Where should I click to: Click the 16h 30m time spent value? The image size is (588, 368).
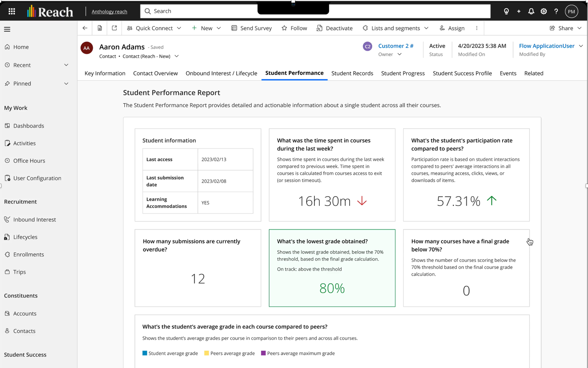pyautogui.click(x=324, y=201)
